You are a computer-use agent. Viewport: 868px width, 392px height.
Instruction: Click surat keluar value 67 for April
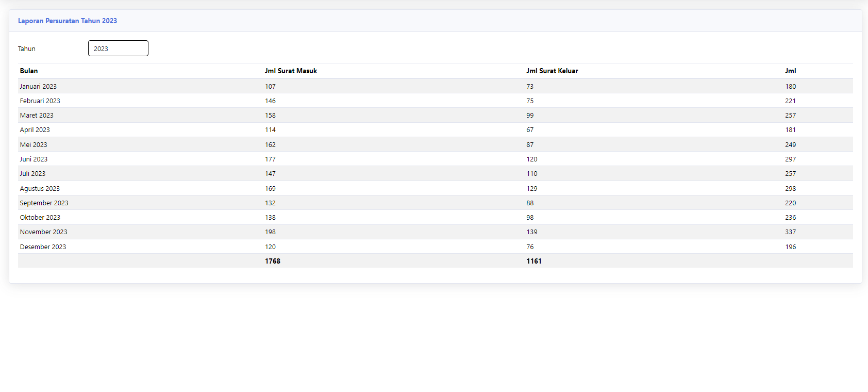(530, 130)
